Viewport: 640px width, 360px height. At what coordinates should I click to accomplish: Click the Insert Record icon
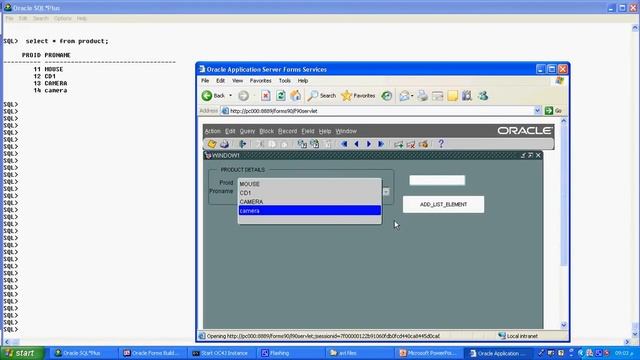(398, 144)
